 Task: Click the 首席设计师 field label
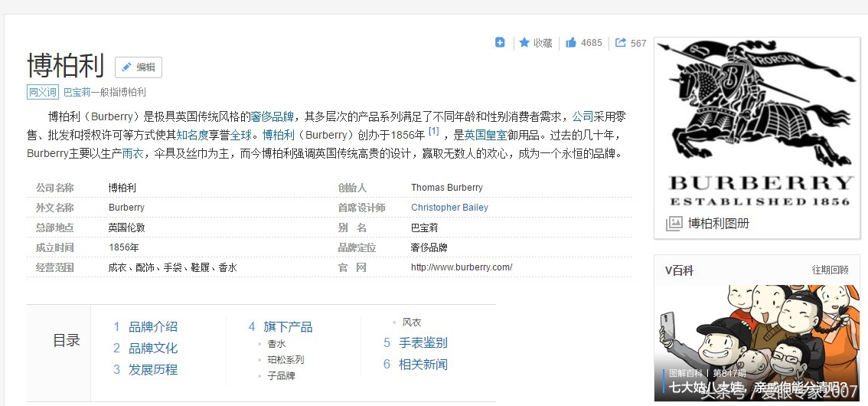(x=362, y=208)
